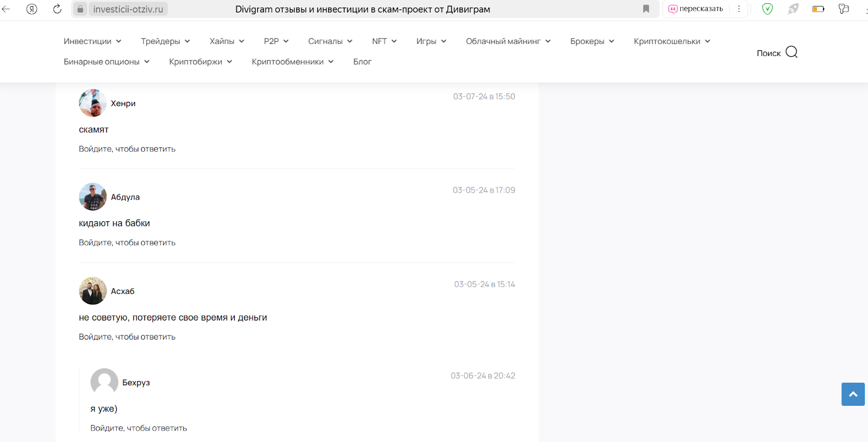Click the magnifier search icon
The image size is (868, 442).
[792, 52]
